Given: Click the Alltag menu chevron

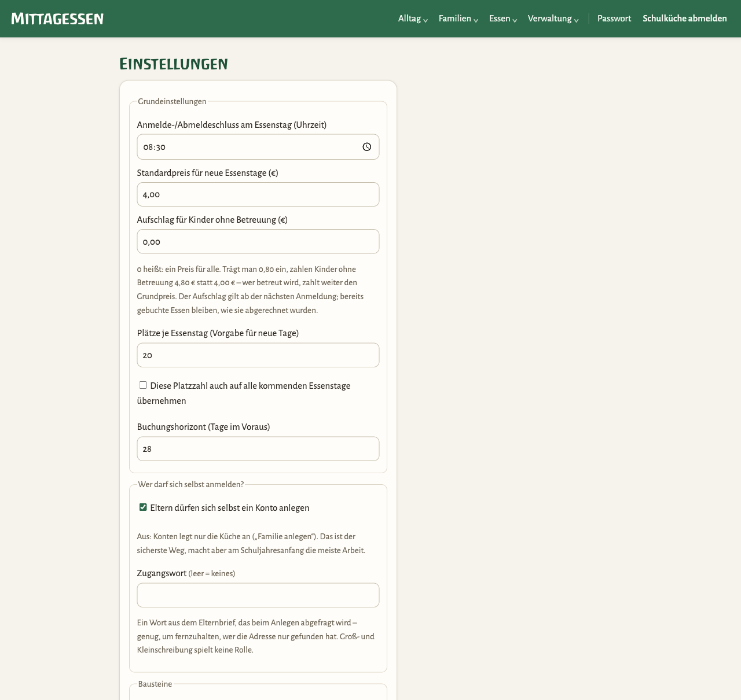Looking at the screenshot, I should coord(425,20).
